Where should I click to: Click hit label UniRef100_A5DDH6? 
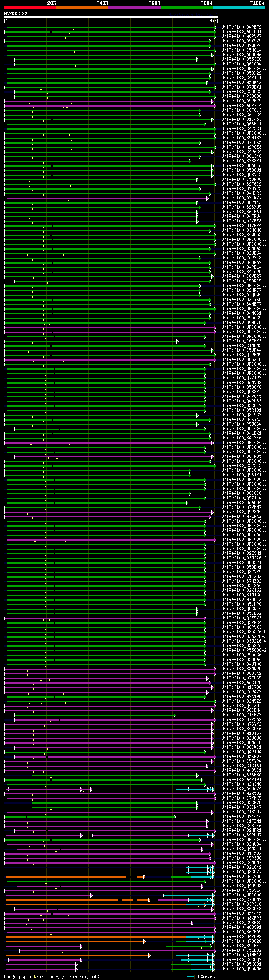pyautogui.click(x=241, y=55)
